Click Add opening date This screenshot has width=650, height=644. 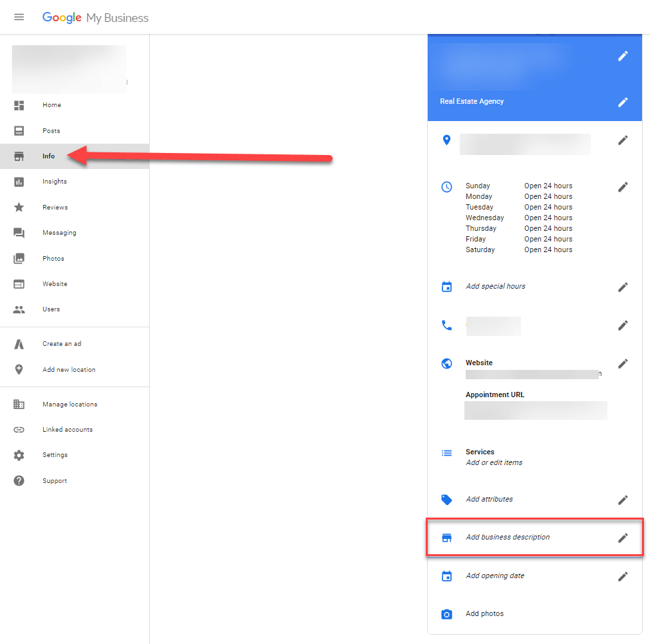495,575
